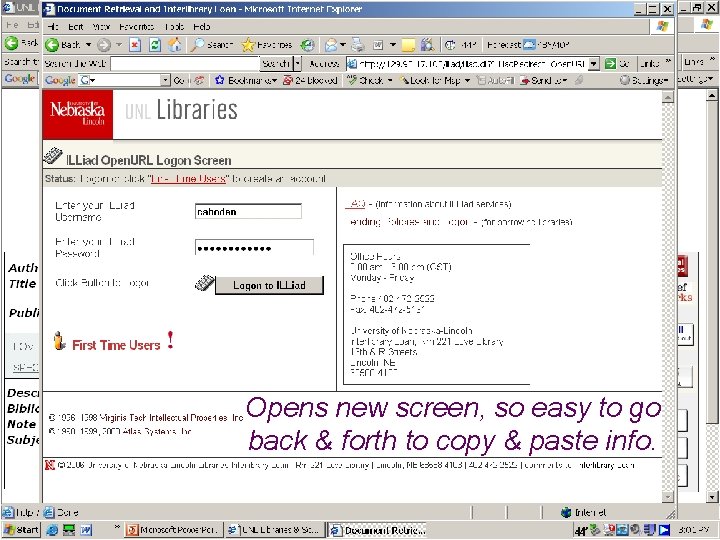Expand the Google Bookmarks dropdown
The image size is (720, 540).
(274, 80)
